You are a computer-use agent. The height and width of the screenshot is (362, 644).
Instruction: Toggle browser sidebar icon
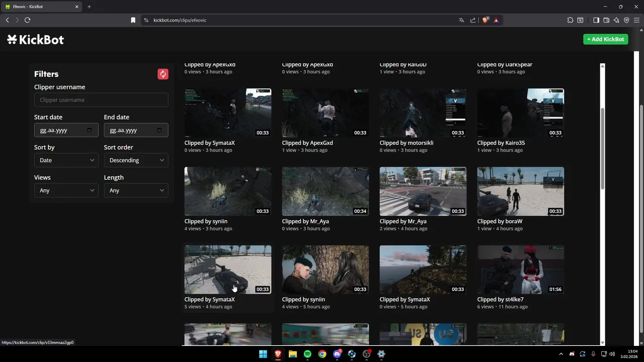596,20
